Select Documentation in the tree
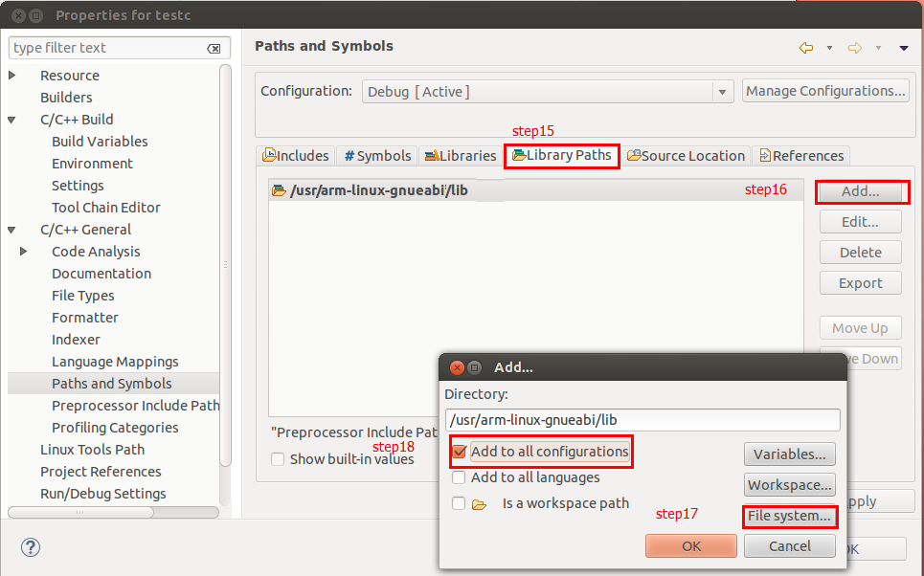The image size is (924, 576). click(101, 274)
